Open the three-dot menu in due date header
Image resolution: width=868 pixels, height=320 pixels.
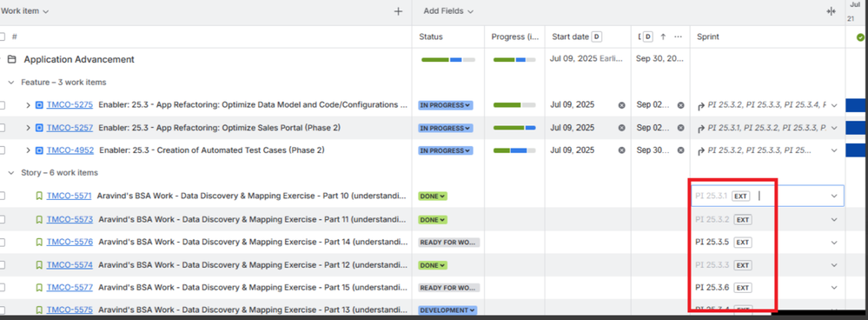[x=678, y=37]
